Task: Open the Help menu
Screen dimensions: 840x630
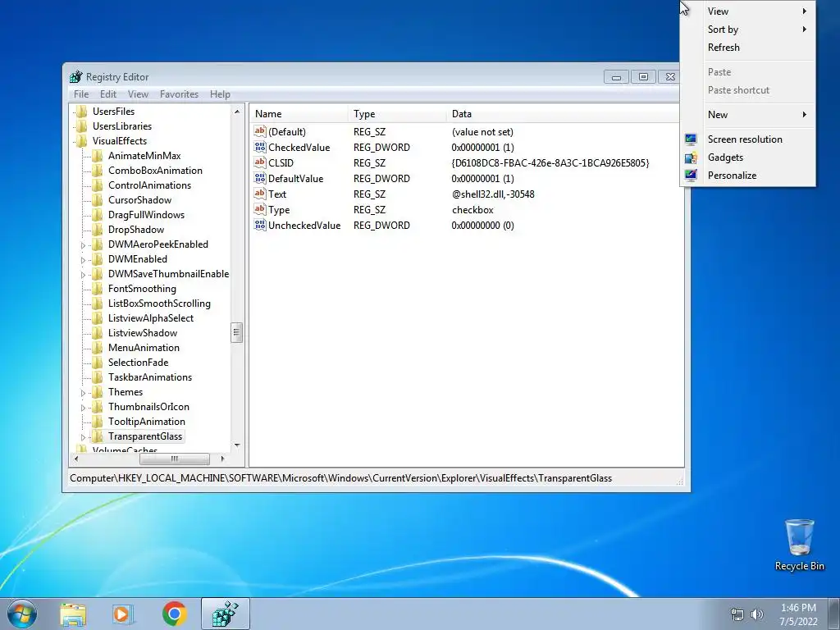Action: coord(220,94)
